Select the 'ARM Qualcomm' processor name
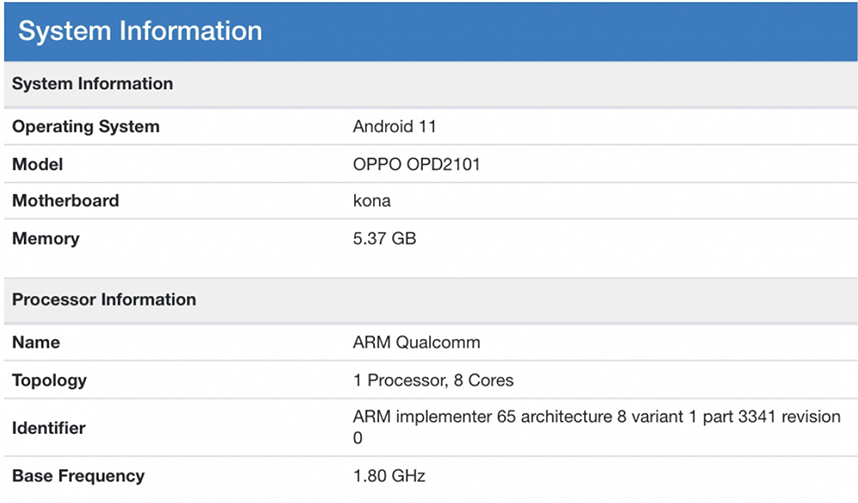Image resolution: width=858 pixels, height=503 pixels. point(416,342)
